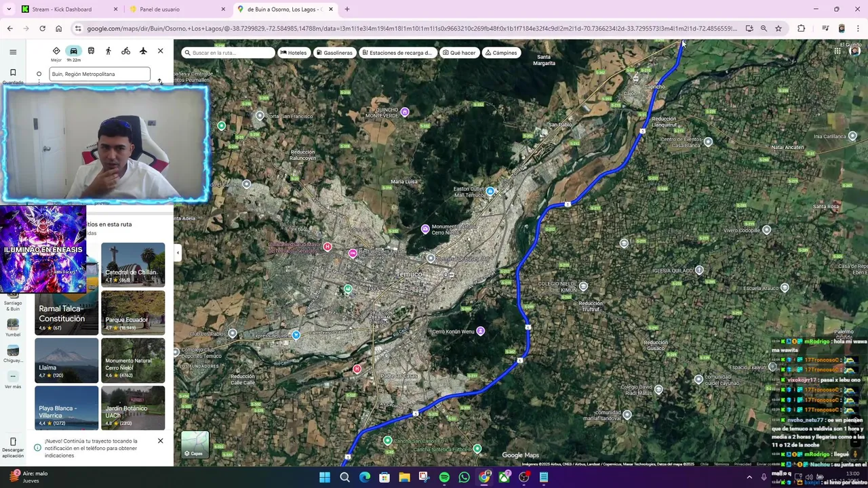Open Chrome profile avatar
The height and width of the screenshot is (488, 868).
tap(842, 28)
